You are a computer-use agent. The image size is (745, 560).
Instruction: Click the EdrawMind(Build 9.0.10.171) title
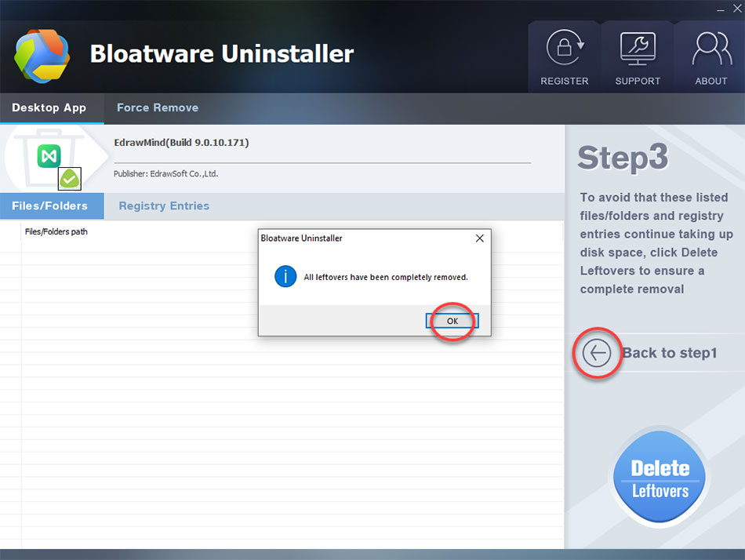click(x=181, y=143)
